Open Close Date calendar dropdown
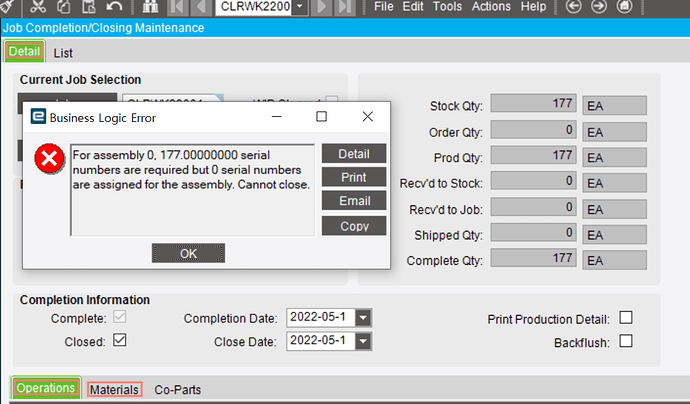The image size is (690, 404). [363, 341]
